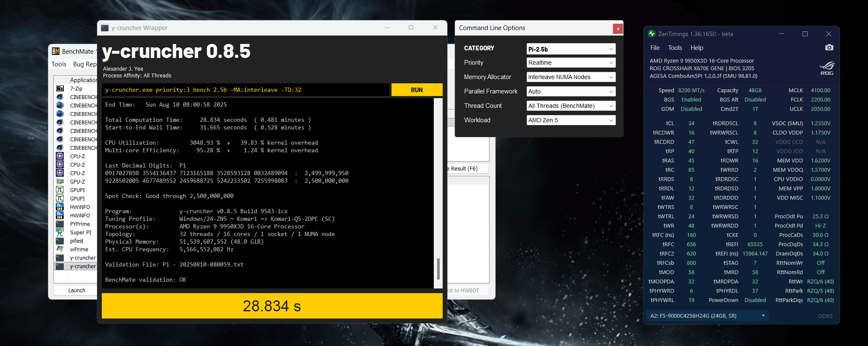Open BenchMate Bug Report menu
The height and width of the screenshot is (346, 868).
(x=85, y=64)
